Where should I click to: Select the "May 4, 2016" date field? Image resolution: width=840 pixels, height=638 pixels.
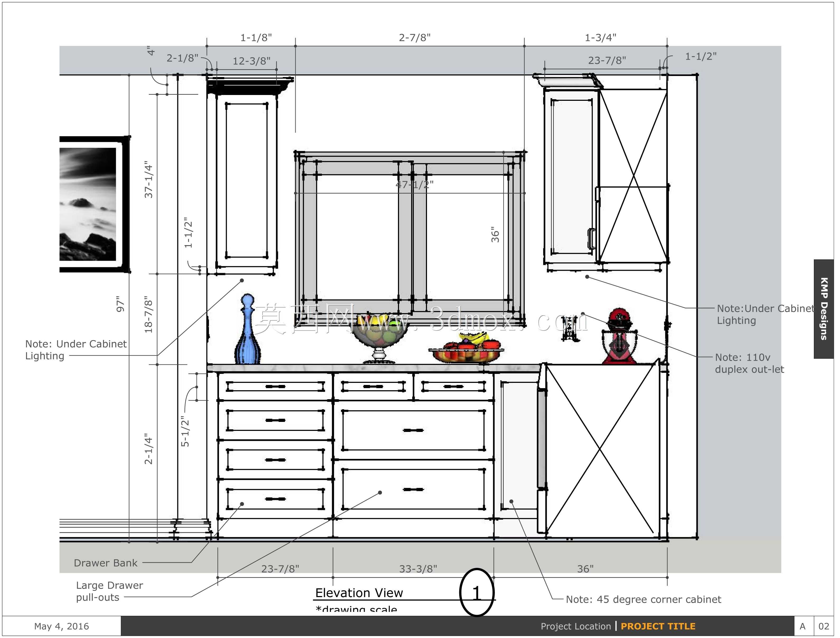(61, 626)
